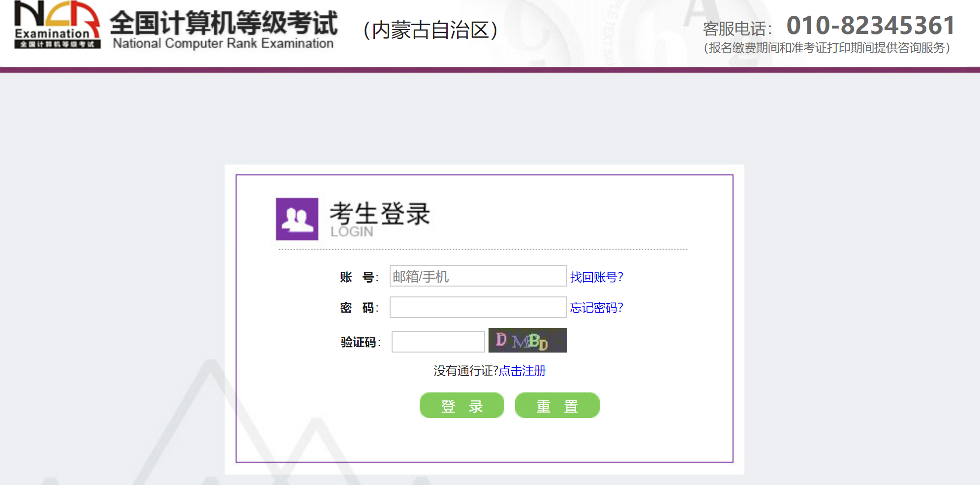Click into the 密码 password field
This screenshot has height=485, width=980.
point(477,307)
